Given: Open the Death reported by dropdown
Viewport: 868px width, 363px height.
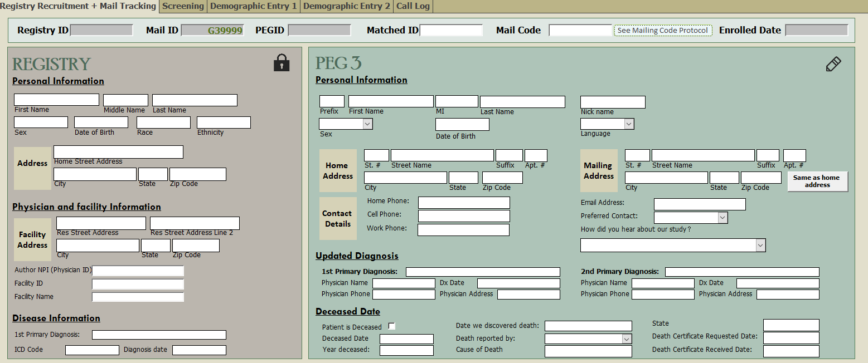Looking at the screenshot, I should point(627,339).
